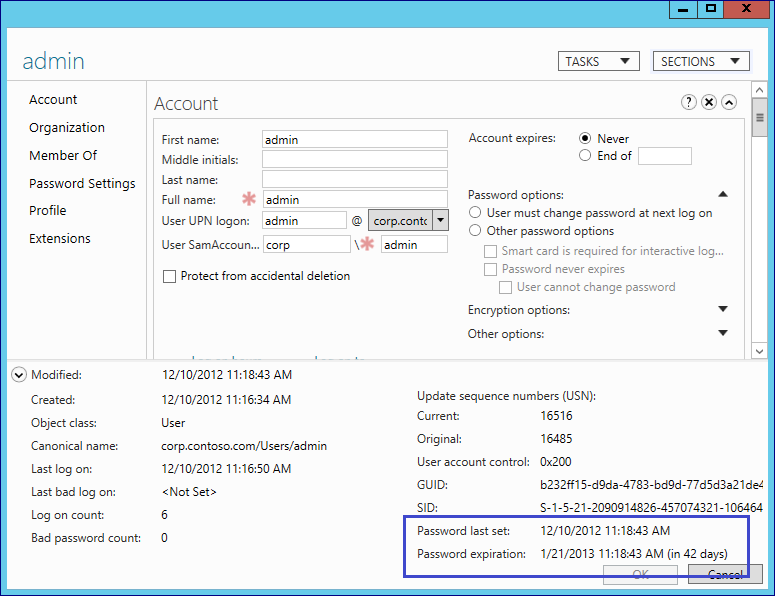Click SamAccountName domain field containing corp
Viewport: 775px width, 596px height.
306,244
